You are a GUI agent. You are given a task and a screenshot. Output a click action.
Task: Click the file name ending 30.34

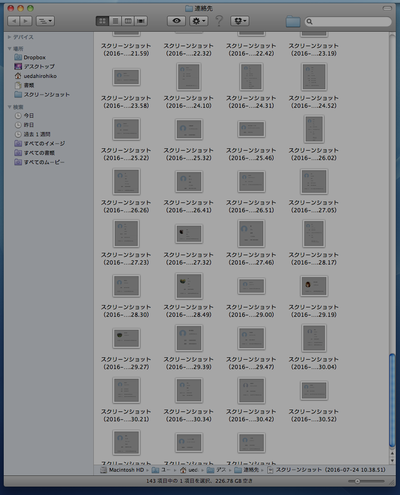point(188,415)
